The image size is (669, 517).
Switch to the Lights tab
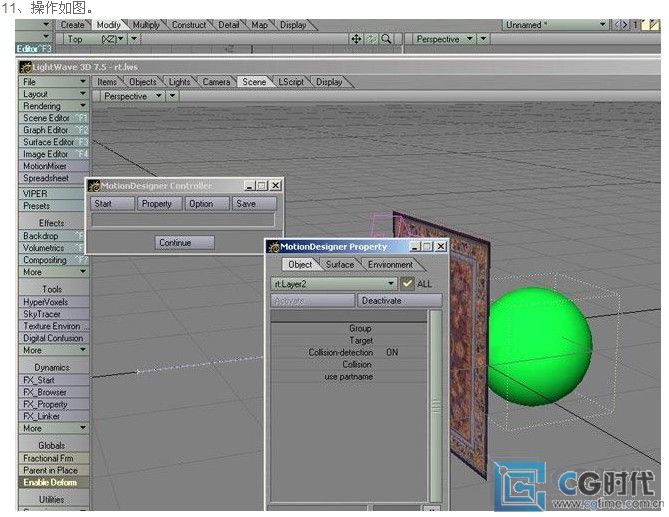[x=179, y=82]
